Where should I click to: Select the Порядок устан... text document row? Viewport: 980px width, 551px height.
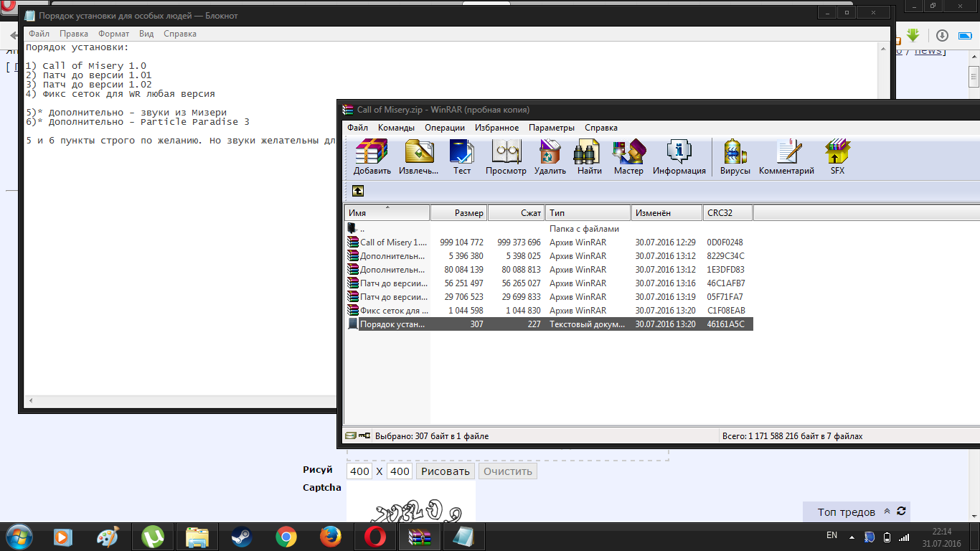point(549,324)
